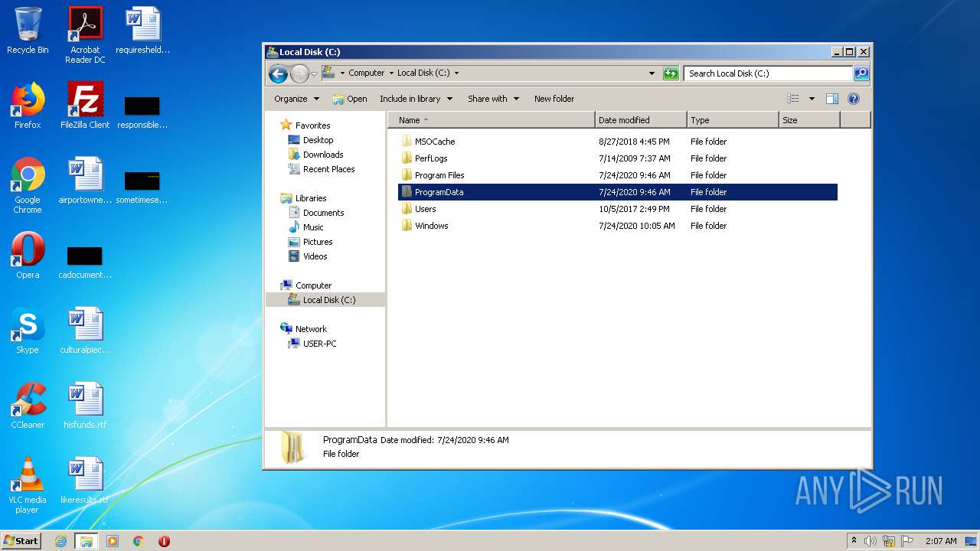The image size is (980, 551).
Task: Select Documents under Libraries
Action: click(x=323, y=213)
